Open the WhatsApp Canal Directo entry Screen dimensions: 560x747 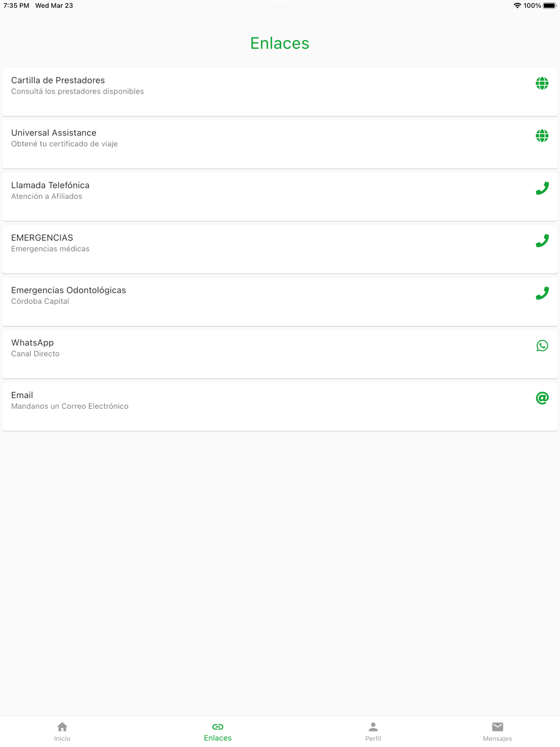32,343
